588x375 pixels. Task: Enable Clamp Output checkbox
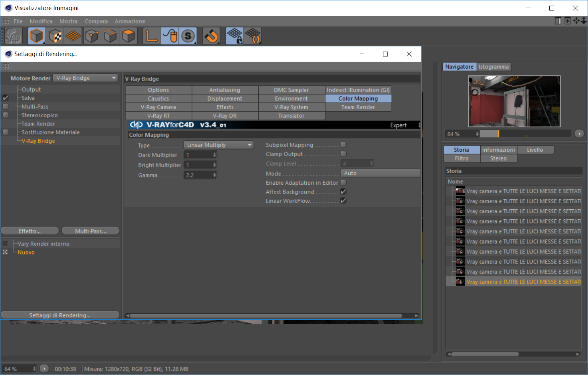click(x=343, y=154)
